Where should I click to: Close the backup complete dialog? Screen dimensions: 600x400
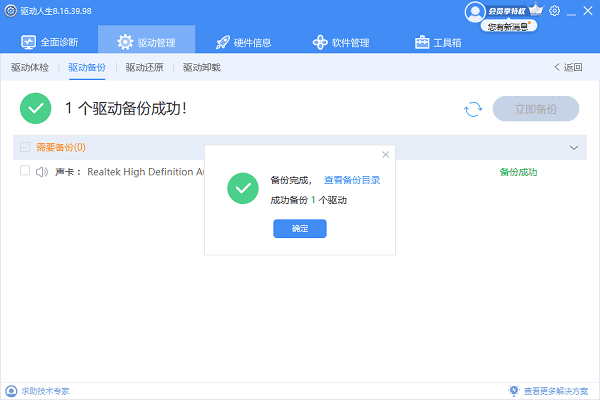(x=385, y=155)
